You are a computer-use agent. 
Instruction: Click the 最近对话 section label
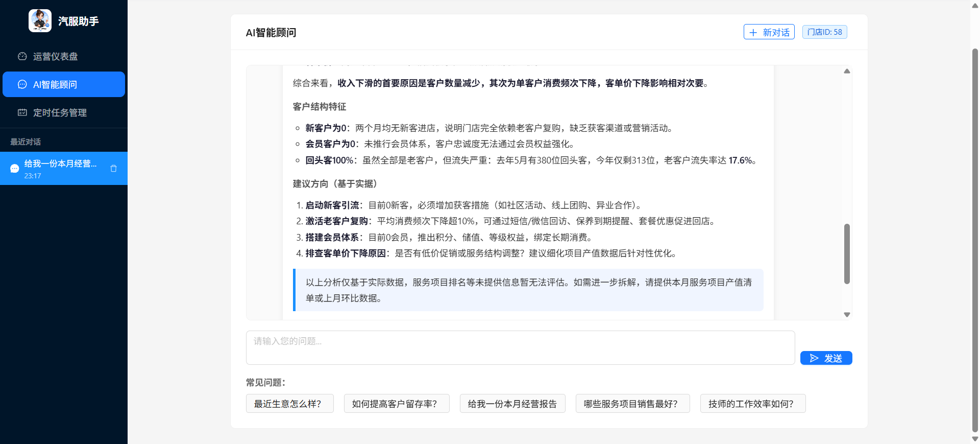pyautogui.click(x=26, y=142)
